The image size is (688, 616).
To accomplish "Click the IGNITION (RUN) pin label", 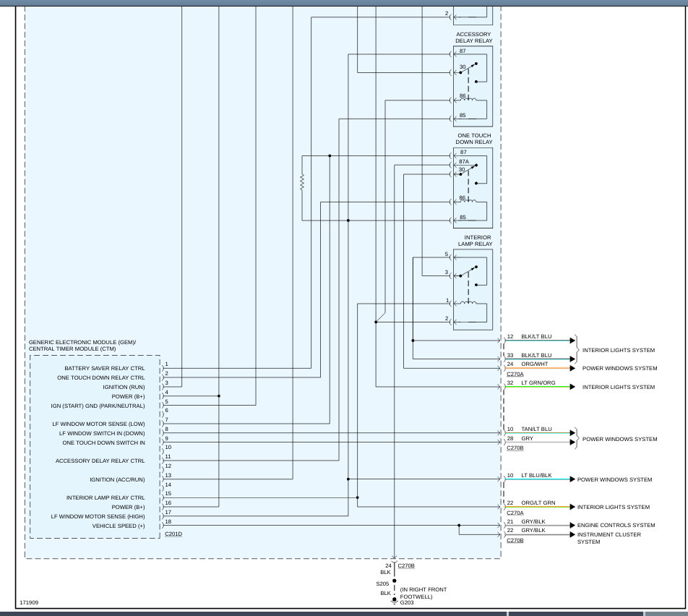I will click(x=124, y=387).
